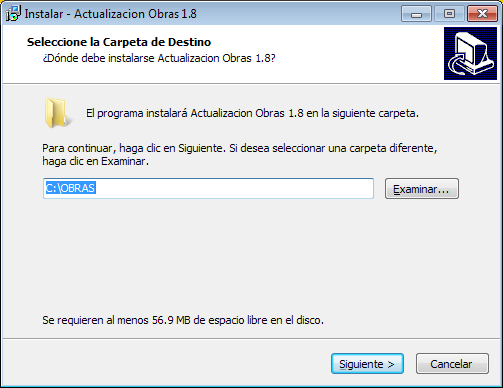Image resolution: width=503 pixels, height=388 pixels.
Task: Open the Examinar folder browser
Action: (x=422, y=189)
